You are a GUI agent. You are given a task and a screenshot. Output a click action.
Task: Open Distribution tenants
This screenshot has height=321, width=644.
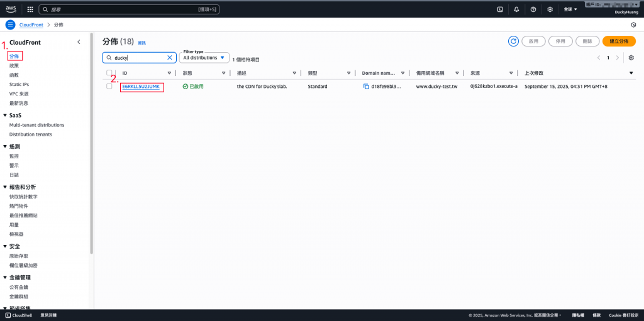(x=30, y=134)
